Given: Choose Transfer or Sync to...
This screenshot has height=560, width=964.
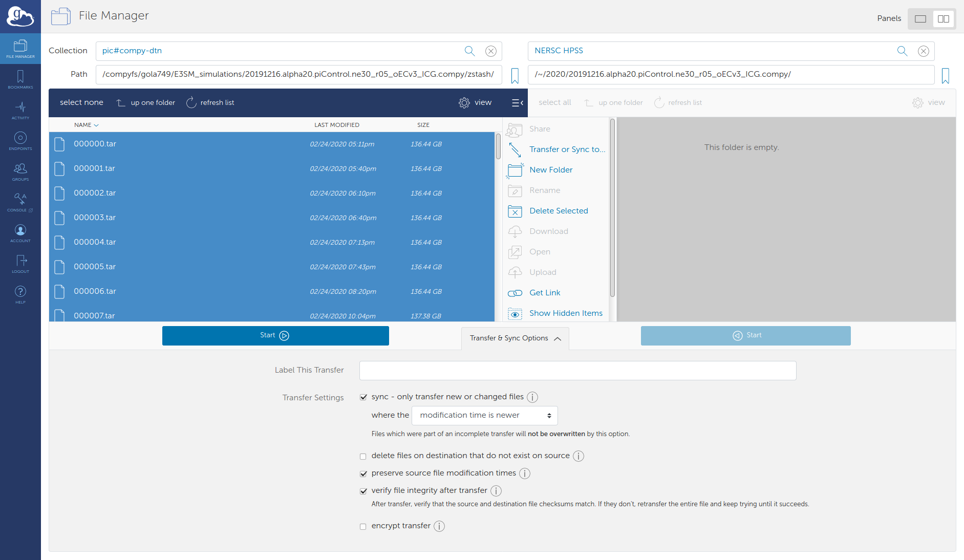Looking at the screenshot, I should 556,149.
